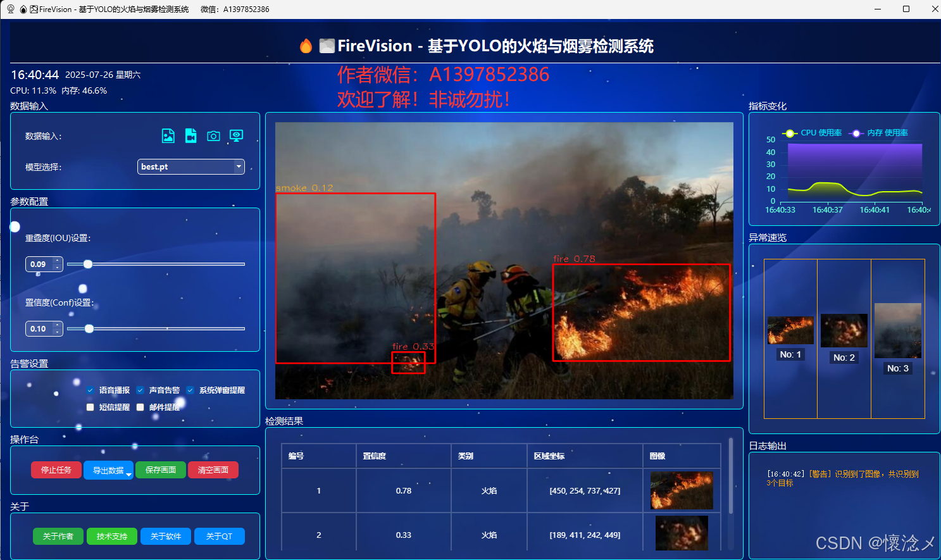Click the 图像 column header

tap(682, 456)
